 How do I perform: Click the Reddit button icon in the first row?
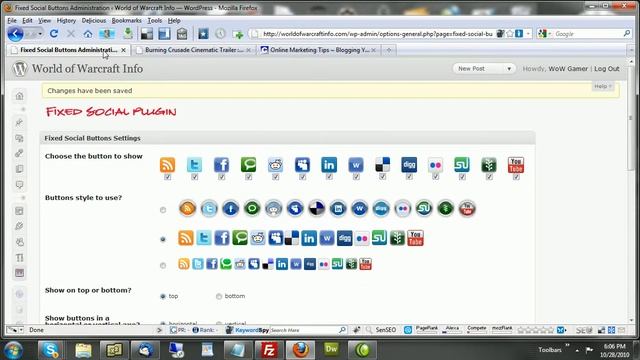[276, 165]
